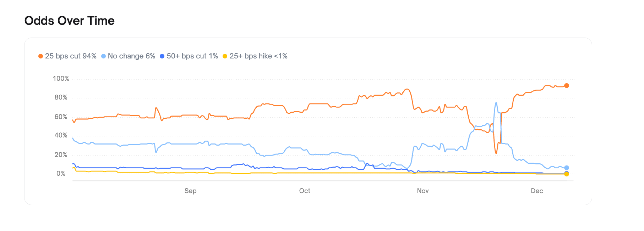This screenshot has height=231, width=644.
Task: Click the yellow 25+ bps hike legend dot
Action: coord(225,56)
